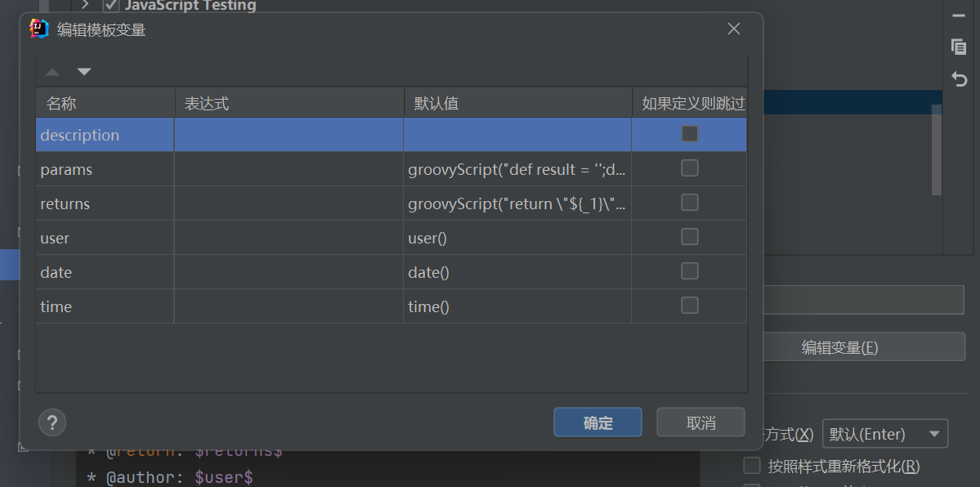Click the 名称 column header
The width and height of the screenshot is (980, 487).
(105, 103)
